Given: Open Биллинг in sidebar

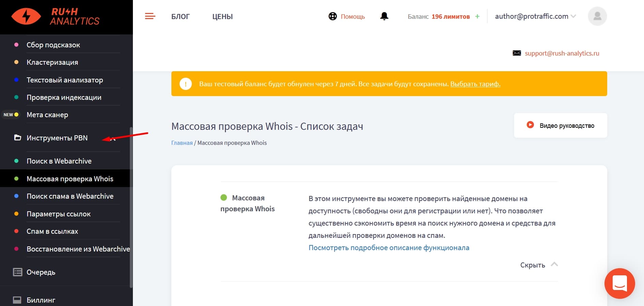Looking at the screenshot, I should click(41, 300).
